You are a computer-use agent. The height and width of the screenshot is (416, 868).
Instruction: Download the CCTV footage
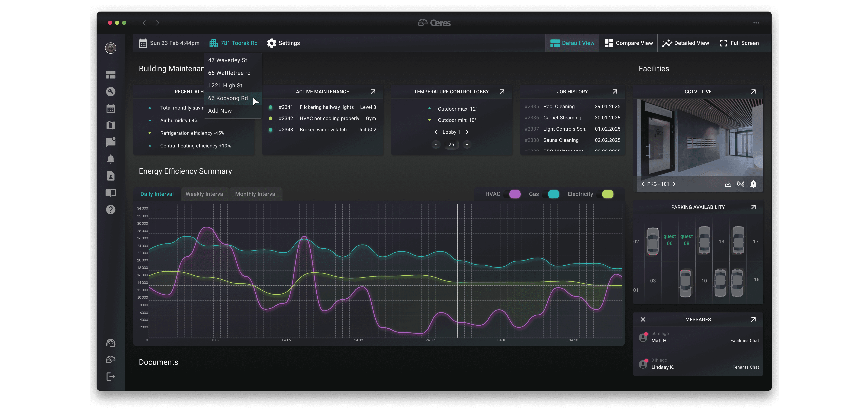[x=728, y=184]
